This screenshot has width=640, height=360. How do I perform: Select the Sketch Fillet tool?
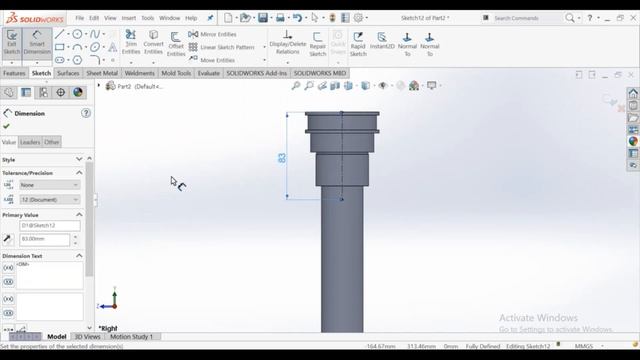[95, 60]
